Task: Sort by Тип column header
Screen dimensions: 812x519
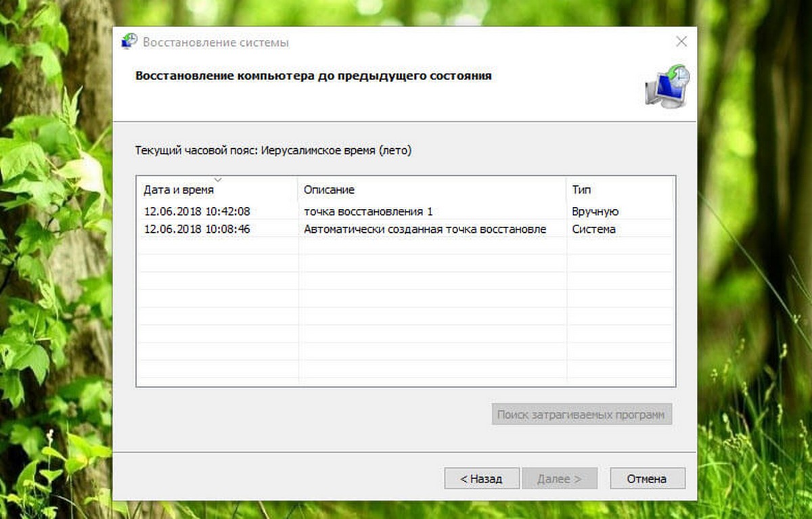Action: click(619, 190)
